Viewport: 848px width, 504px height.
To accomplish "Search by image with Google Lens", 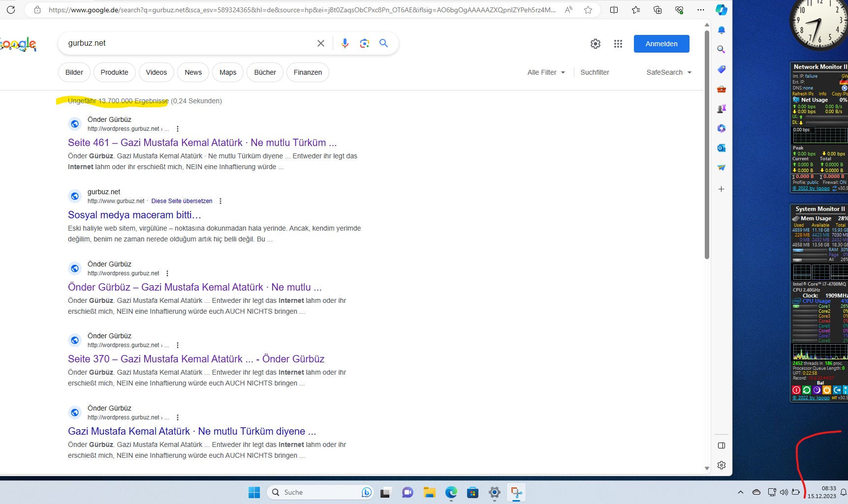I will point(365,43).
